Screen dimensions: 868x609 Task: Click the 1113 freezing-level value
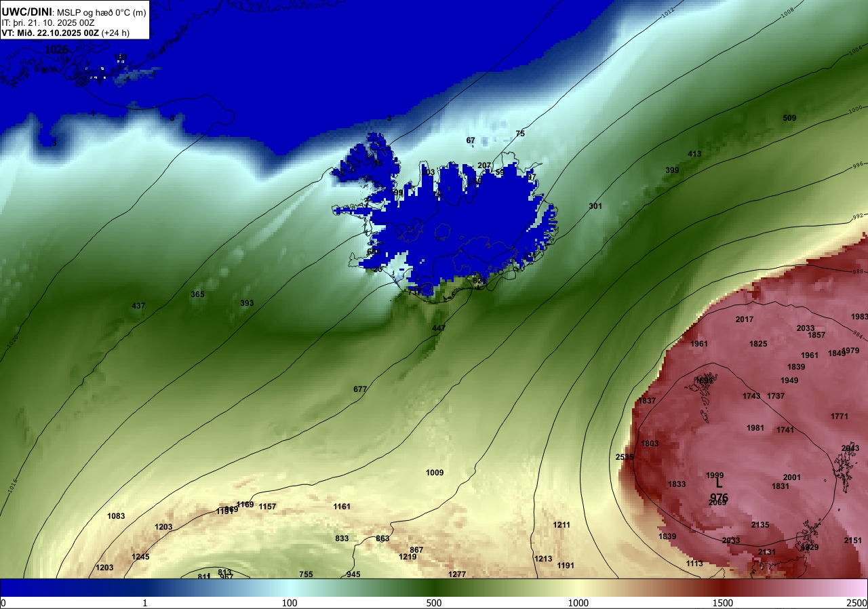694,564
